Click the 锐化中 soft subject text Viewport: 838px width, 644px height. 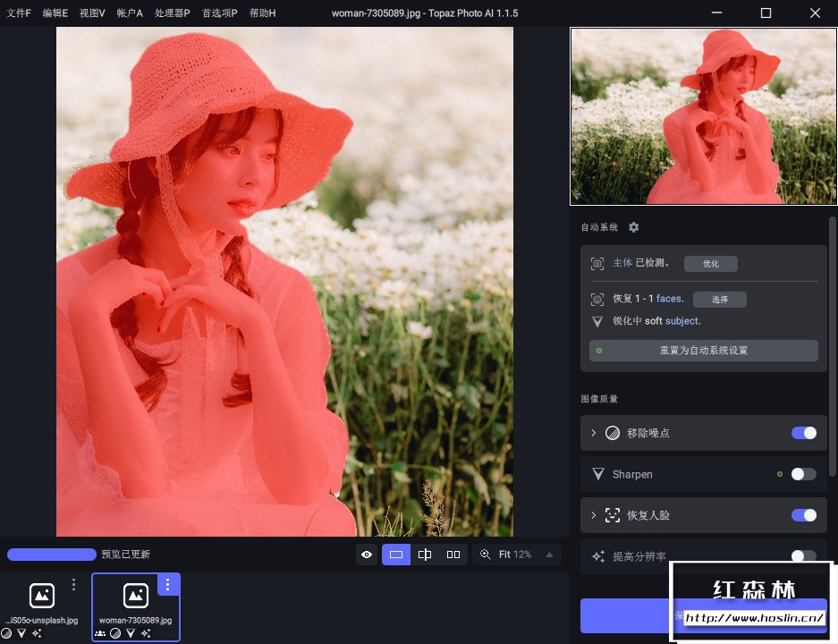[656, 321]
